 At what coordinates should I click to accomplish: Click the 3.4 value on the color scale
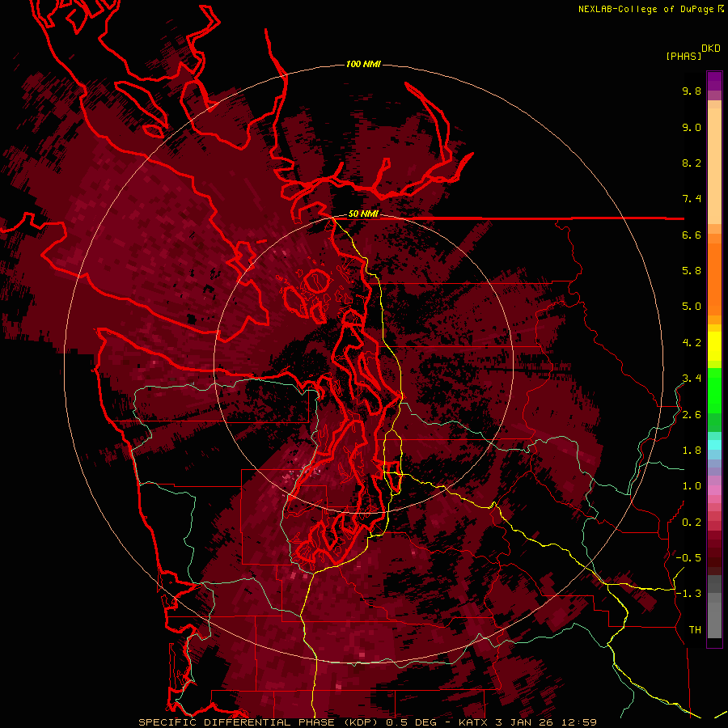point(692,379)
